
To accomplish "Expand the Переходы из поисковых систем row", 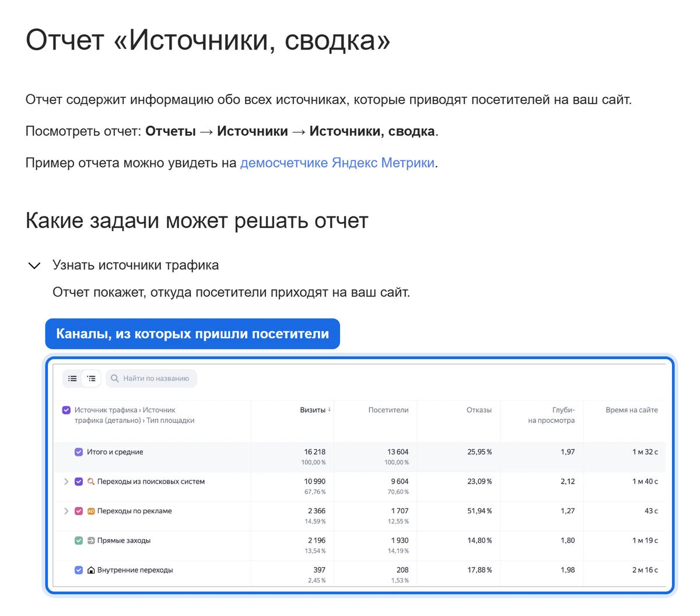I will point(66,482).
